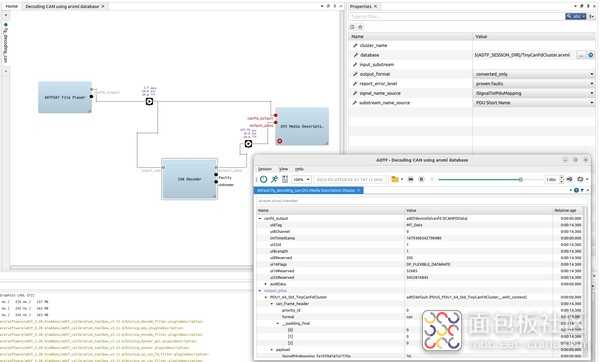
Task: Click the pause playback button
Action: [x=421, y=179]
